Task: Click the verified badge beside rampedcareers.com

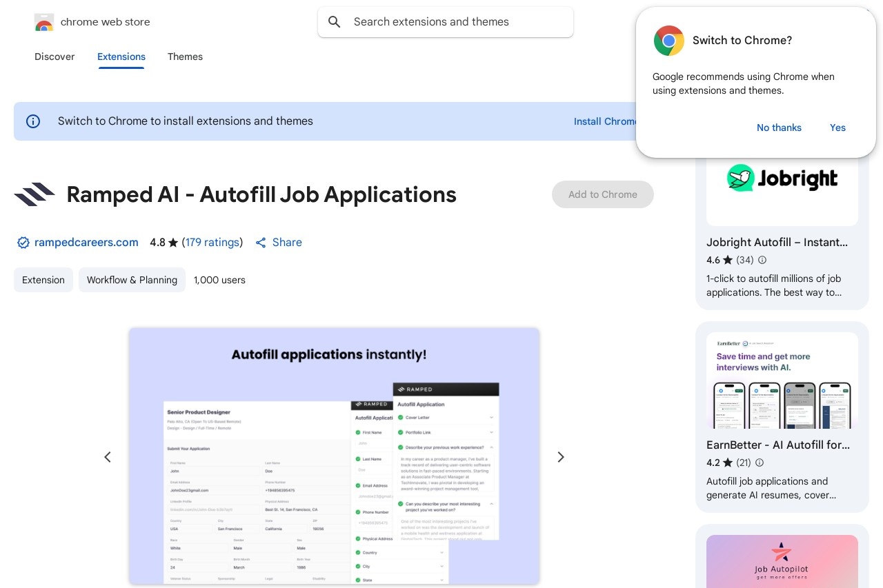Action: click(x=23, y=243)
